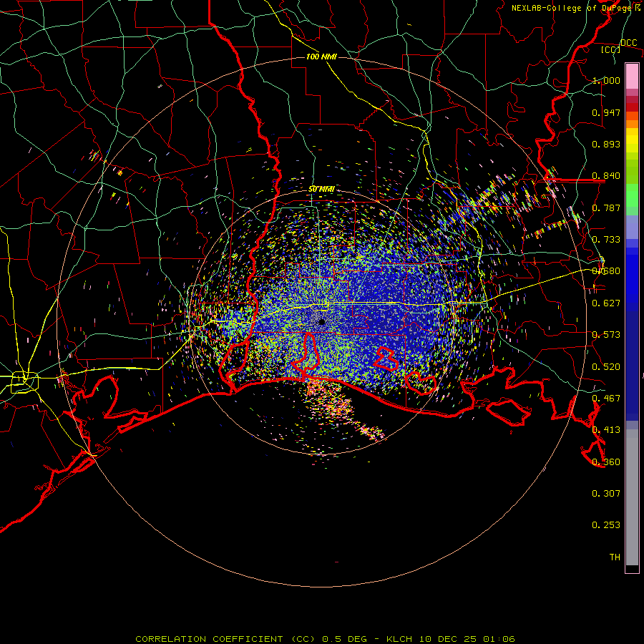Click the 0.360 legend value
644x644 pixels.
[x=606, y=462]
